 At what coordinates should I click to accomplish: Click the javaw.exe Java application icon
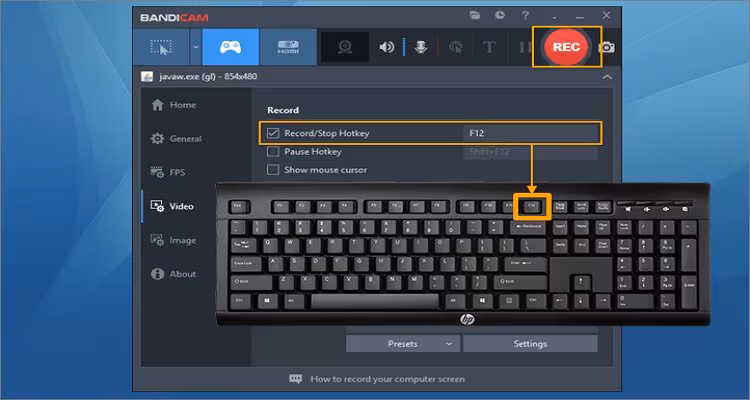coord(147,77)
